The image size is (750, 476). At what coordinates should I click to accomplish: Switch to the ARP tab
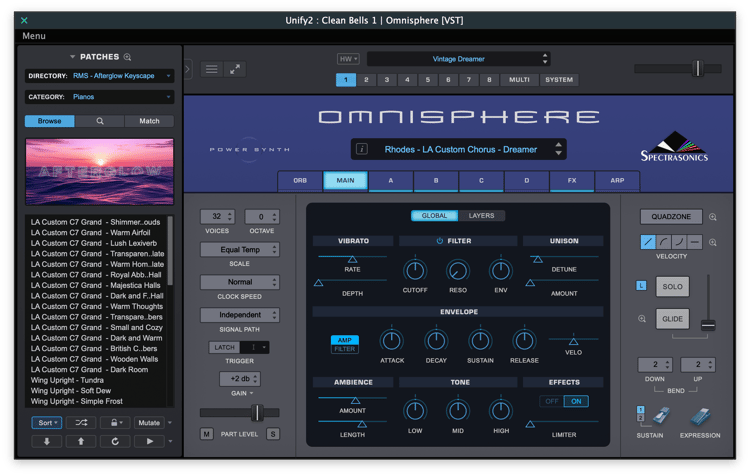click(x=617, y=180)
